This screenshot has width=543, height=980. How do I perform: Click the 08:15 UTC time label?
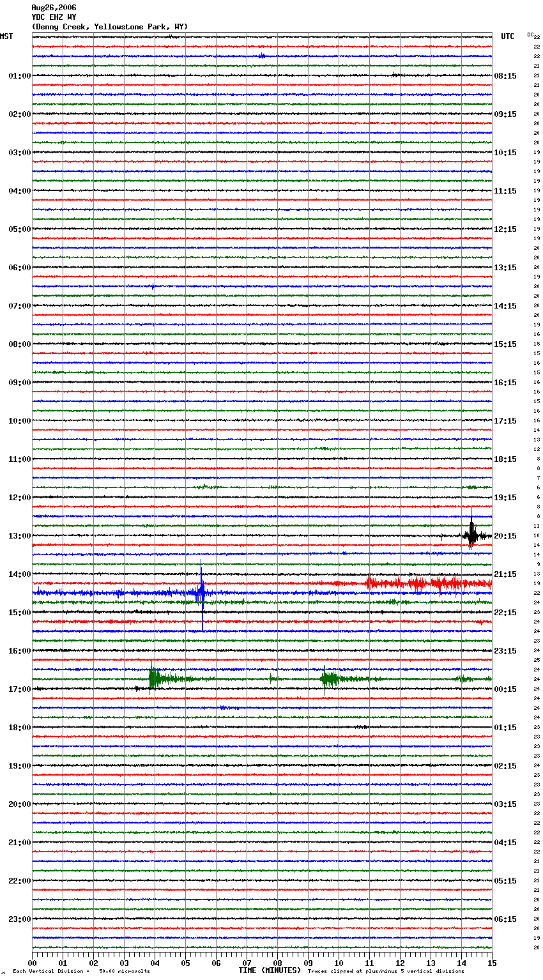tap(505, 76)
